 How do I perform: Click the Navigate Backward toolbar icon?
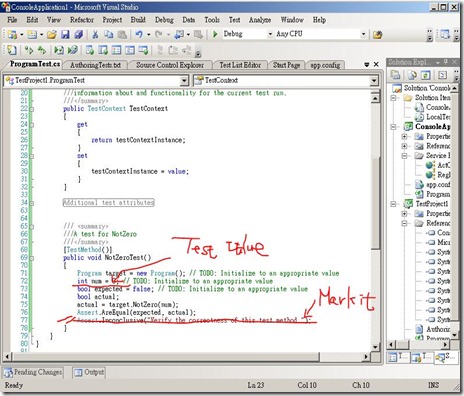pyautogui.click(x=179, y=34)
